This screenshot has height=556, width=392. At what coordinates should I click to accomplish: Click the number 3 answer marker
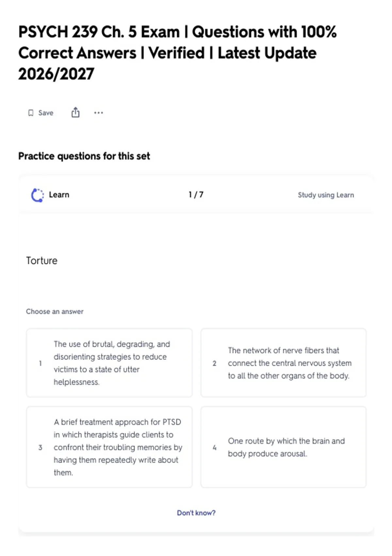click(x=40, y=447)
